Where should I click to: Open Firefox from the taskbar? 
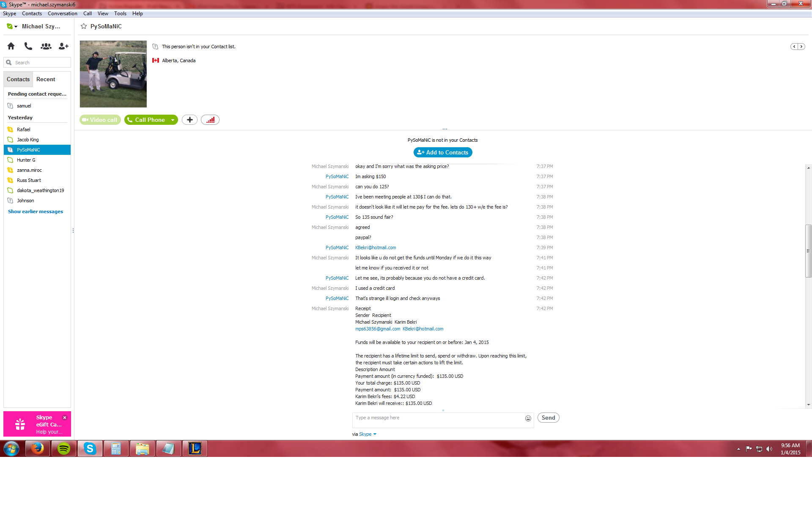tap(38, 448)
